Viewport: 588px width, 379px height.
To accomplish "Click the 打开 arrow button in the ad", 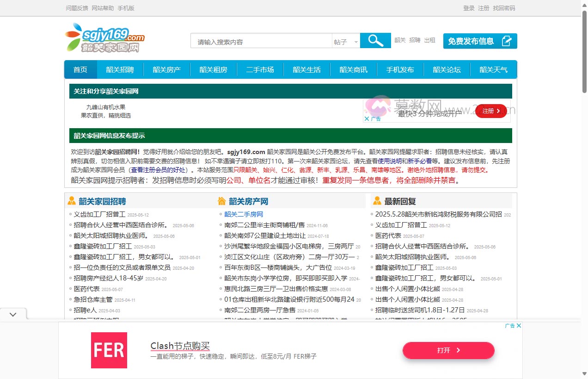I will click(448, 350).
